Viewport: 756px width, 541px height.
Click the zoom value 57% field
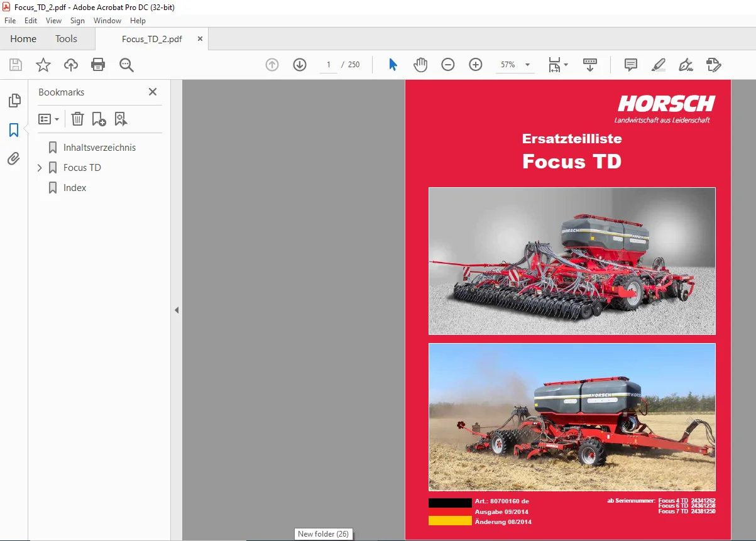pyautogui.click(x=508, y=65)
